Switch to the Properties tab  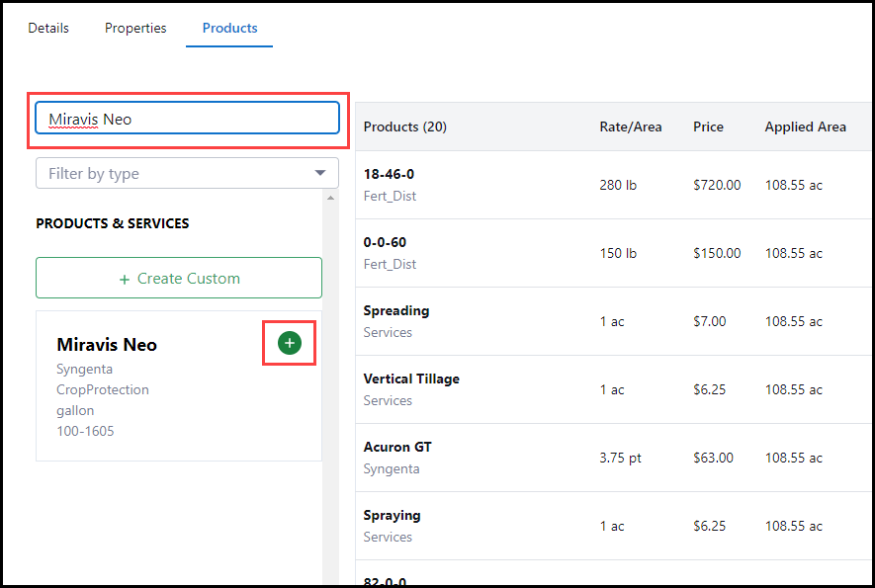(x=135, y=28)
